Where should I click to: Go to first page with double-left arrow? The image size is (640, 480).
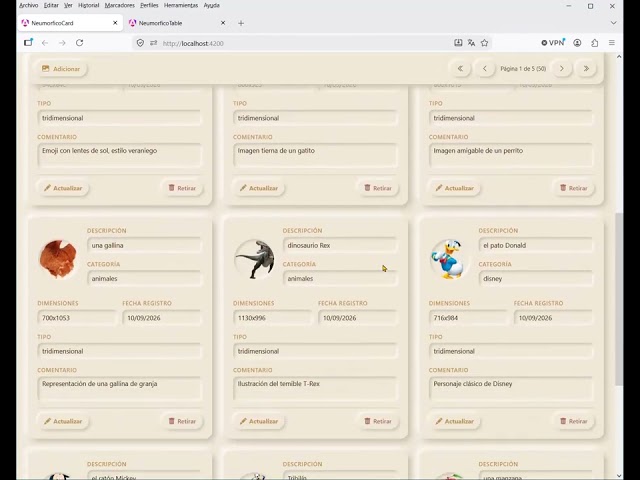click(460, 69)
